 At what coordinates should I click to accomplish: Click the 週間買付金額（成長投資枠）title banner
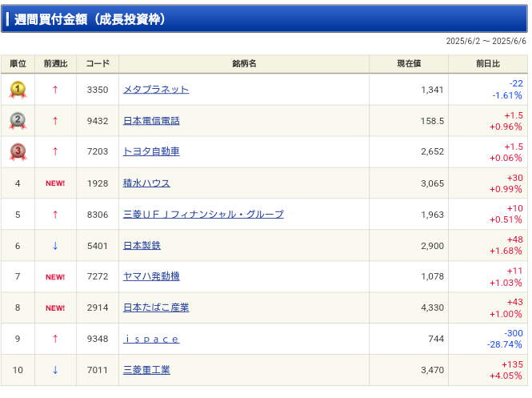[x=264, y=18]
